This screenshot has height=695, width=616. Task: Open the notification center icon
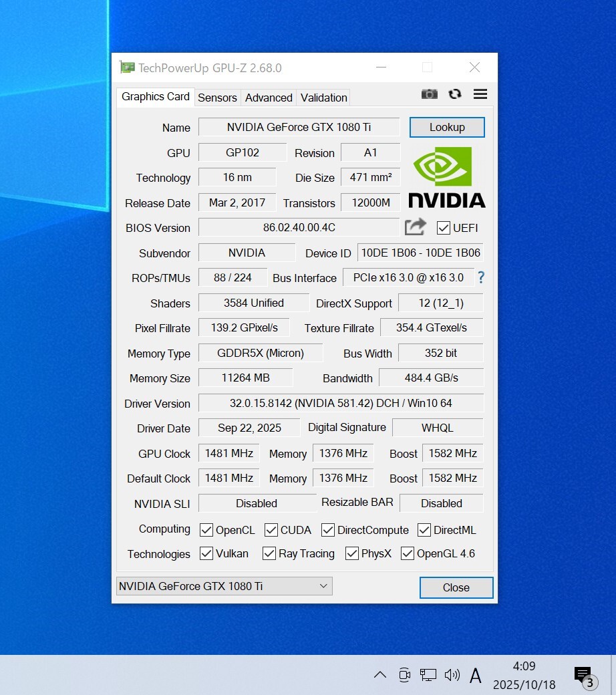click(x=583, y=675)
